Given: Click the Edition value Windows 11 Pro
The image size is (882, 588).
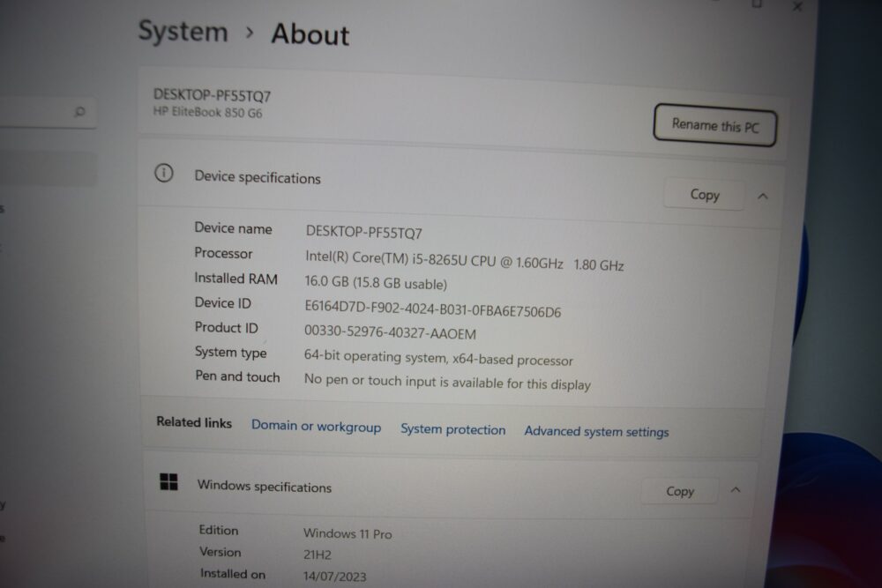Looking at the screenshot, I should [348, 533].
